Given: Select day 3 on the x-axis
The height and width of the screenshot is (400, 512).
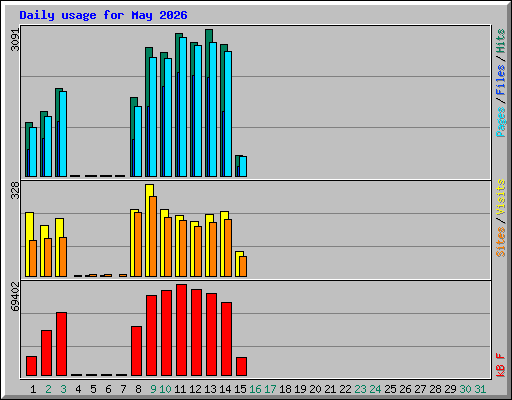Looking at the screenshot, I should (x=63, y=389).
